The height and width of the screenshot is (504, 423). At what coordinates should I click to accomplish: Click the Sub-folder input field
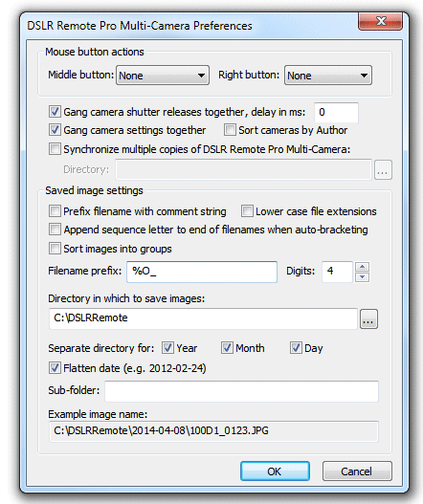pos(241,391)
